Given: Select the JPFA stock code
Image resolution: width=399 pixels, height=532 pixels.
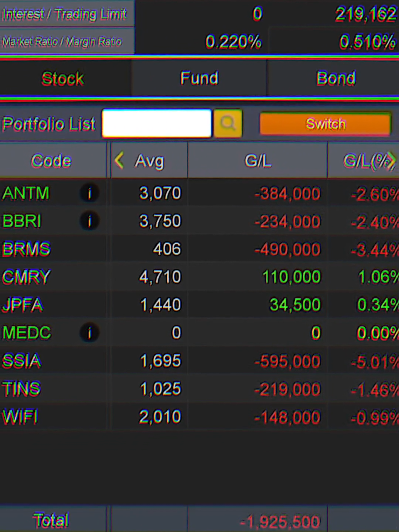Looking at the screenshot, I should 23,305.
